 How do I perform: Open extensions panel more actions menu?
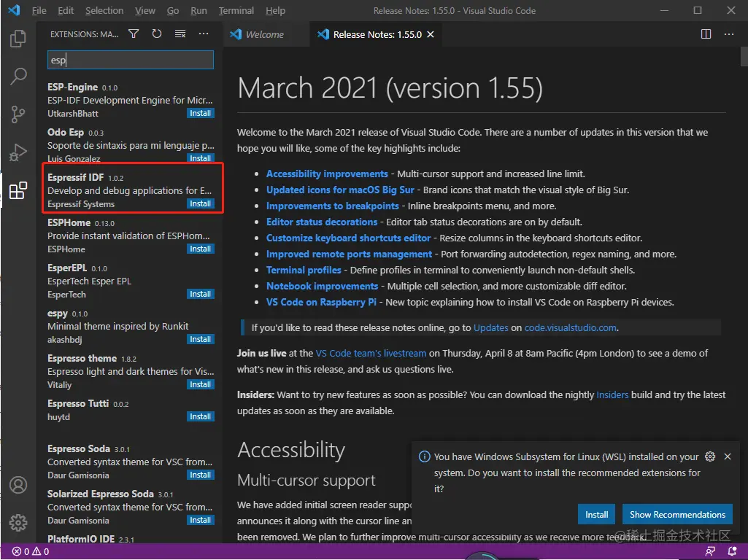tap(204, 34)
